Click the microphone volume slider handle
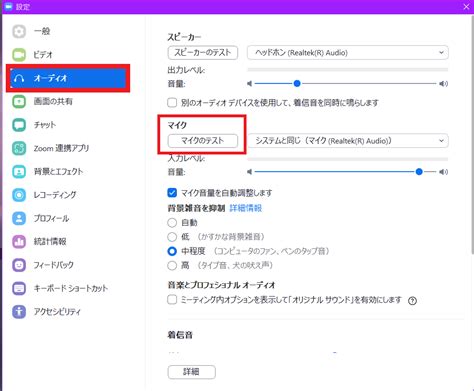This screenshot has height=391, width=474. 419,172
